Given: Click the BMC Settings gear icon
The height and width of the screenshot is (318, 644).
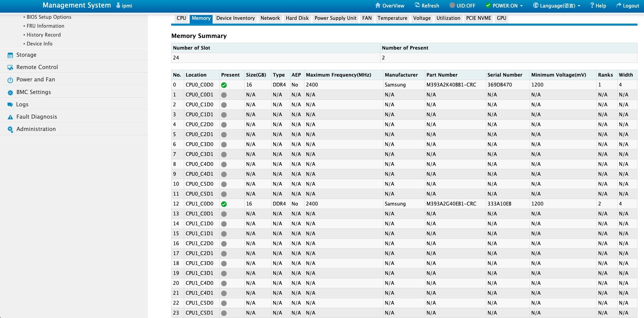Looking at the screenshot, I should [x=10, y=93].
